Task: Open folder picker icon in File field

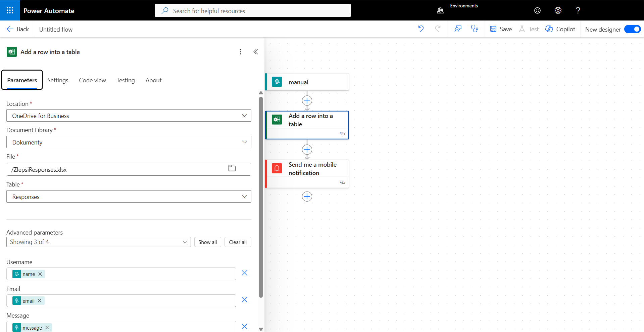Action: coord(232,168)
